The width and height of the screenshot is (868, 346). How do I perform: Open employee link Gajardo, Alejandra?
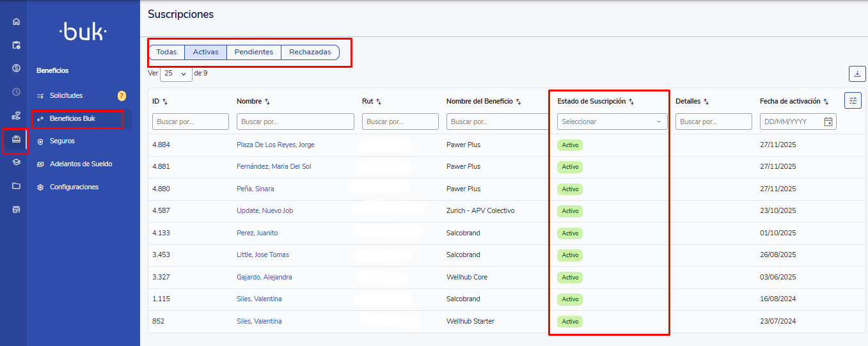coord(264,277)
